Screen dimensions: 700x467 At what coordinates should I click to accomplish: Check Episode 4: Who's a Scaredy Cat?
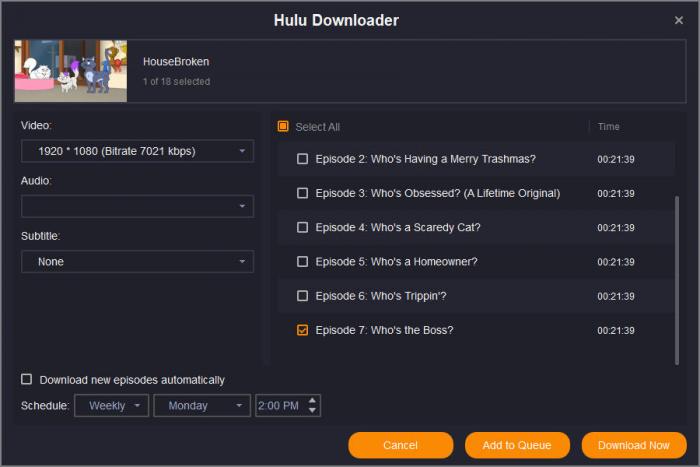(x=302, y=228)
